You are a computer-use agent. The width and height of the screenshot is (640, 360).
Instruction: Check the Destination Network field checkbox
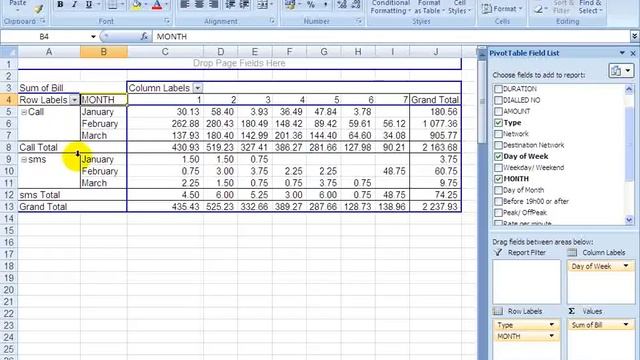coord(498,145)
